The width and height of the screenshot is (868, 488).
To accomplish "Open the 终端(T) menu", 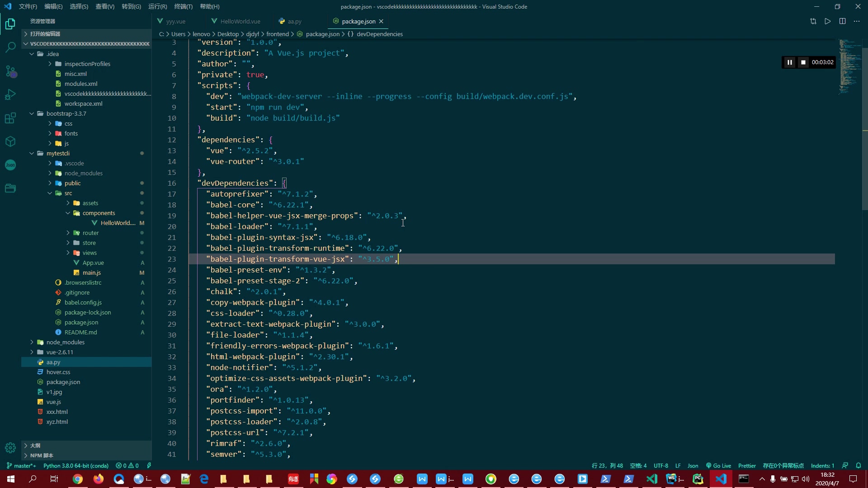I will [x=184, y=6].
